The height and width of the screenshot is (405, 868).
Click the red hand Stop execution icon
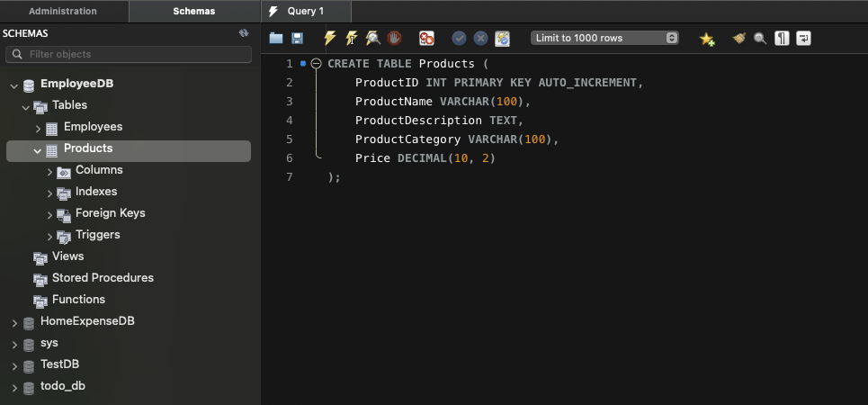tap(394, 39)
